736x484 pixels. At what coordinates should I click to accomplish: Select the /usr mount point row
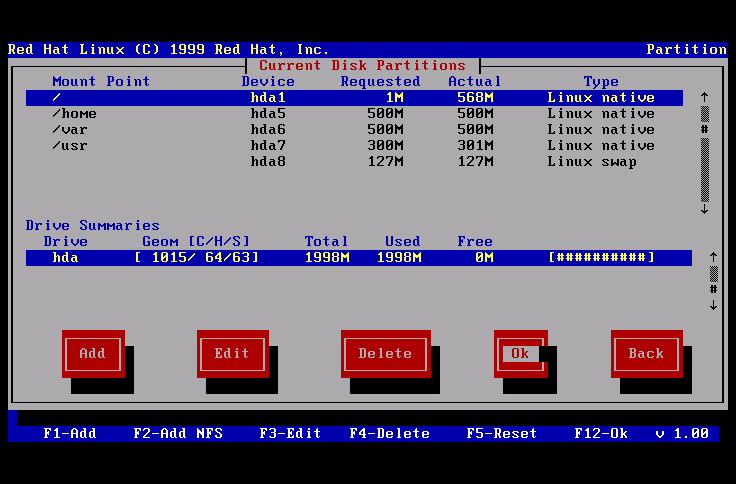point(354,146)
